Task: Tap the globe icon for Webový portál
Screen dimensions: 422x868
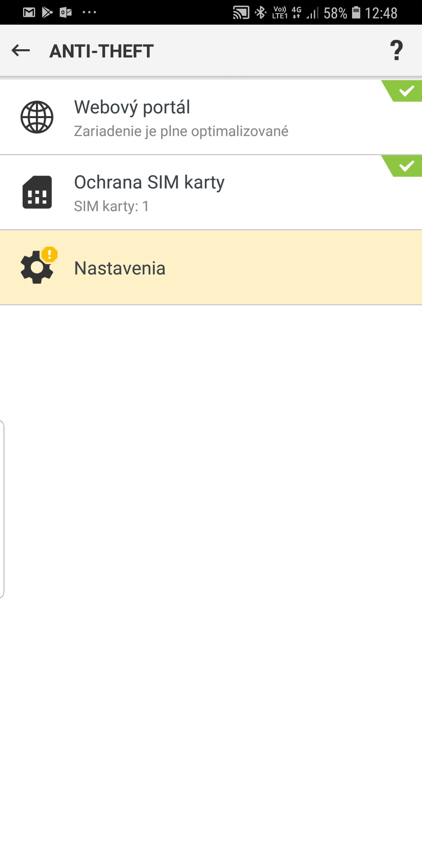Action: (37, 117)
